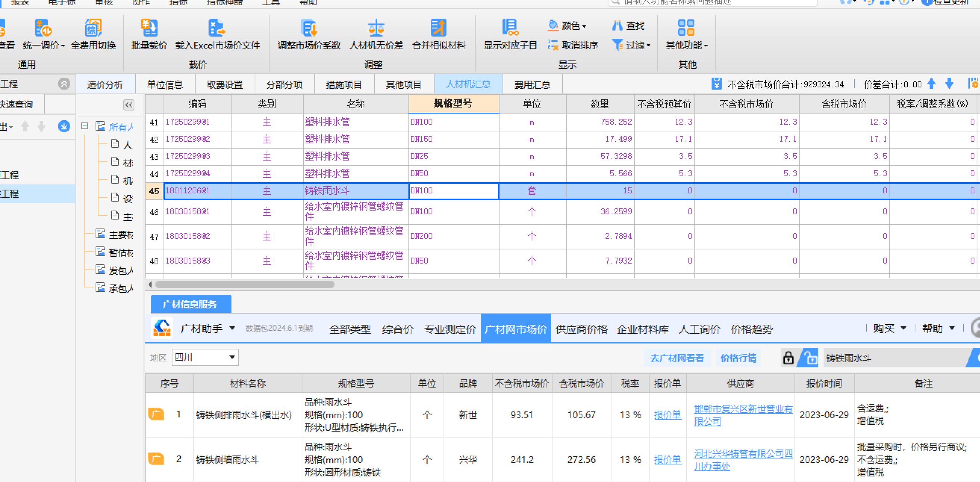Open the 地区 四川 region combo box
Image resolution: width=980 pixels, height=482 pixels.
click(x=205, y=357)
